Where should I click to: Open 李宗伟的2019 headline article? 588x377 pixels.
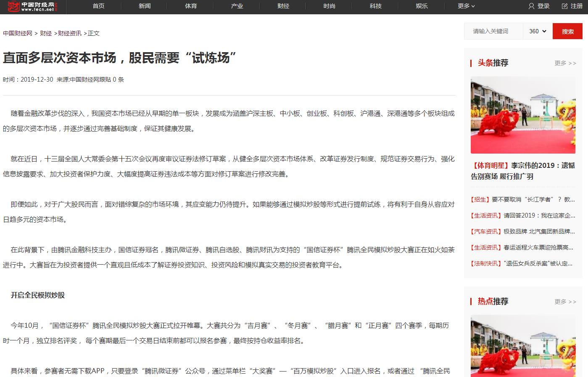click(523, 171)
